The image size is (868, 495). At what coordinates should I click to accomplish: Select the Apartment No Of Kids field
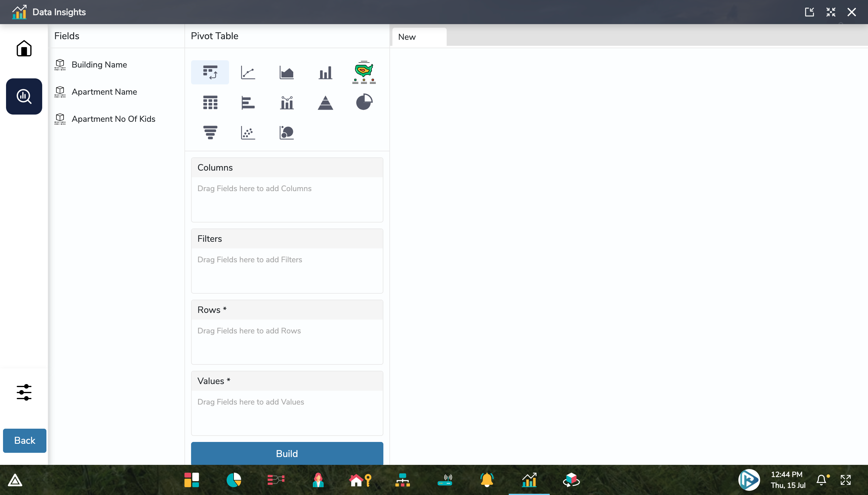[113, 119]
